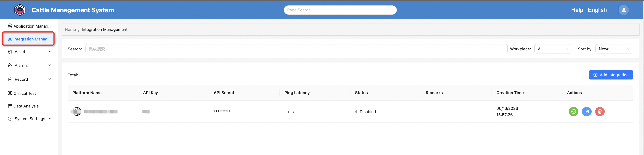Click the 06/16/2026 15:57:26 creation time
Screen dimensions: 644x155
pos(507,111)
